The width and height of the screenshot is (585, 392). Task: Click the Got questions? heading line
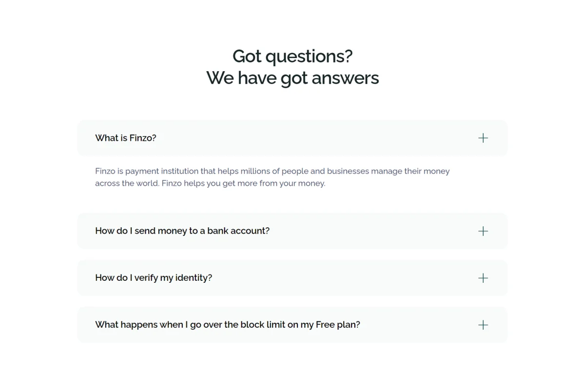pos(292,57)
